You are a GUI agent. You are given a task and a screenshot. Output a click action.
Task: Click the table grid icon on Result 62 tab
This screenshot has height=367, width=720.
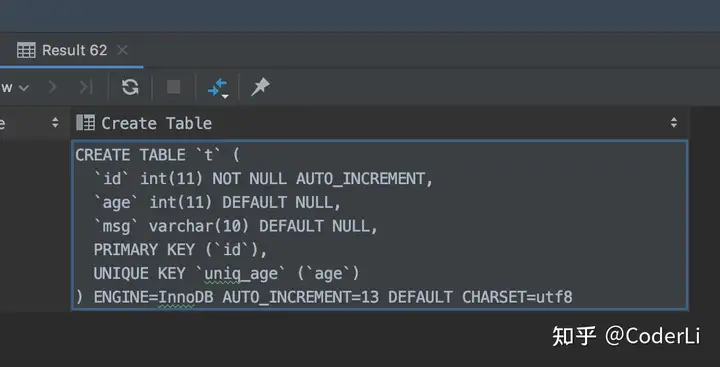26,50
